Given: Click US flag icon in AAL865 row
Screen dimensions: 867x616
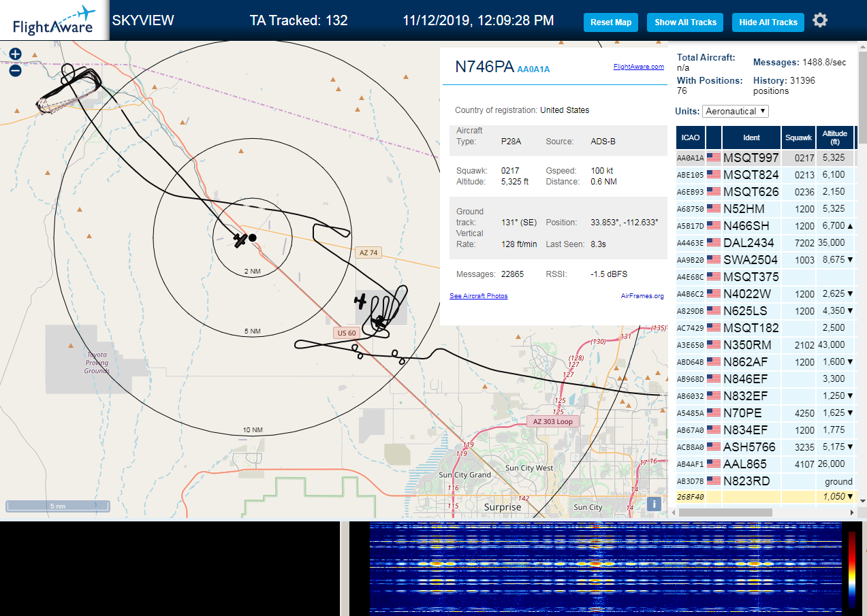Looking at the screenshot, I should coord(714,464).
